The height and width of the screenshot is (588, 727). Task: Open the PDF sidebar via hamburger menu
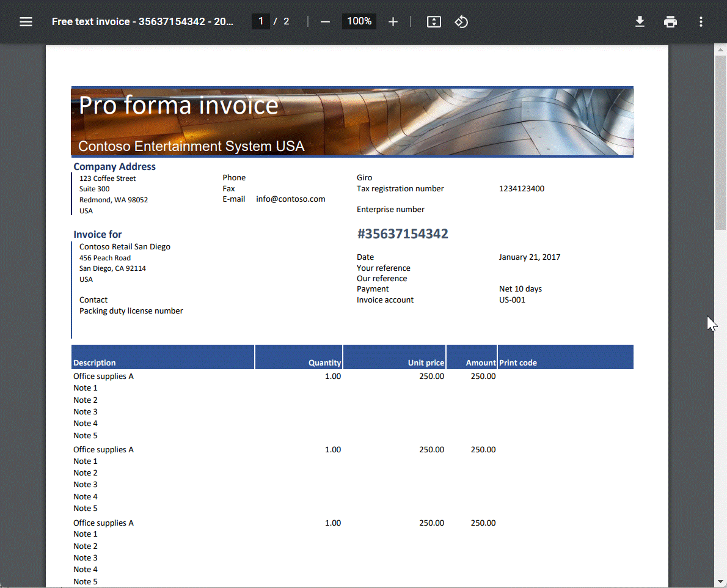coord(26,21)
